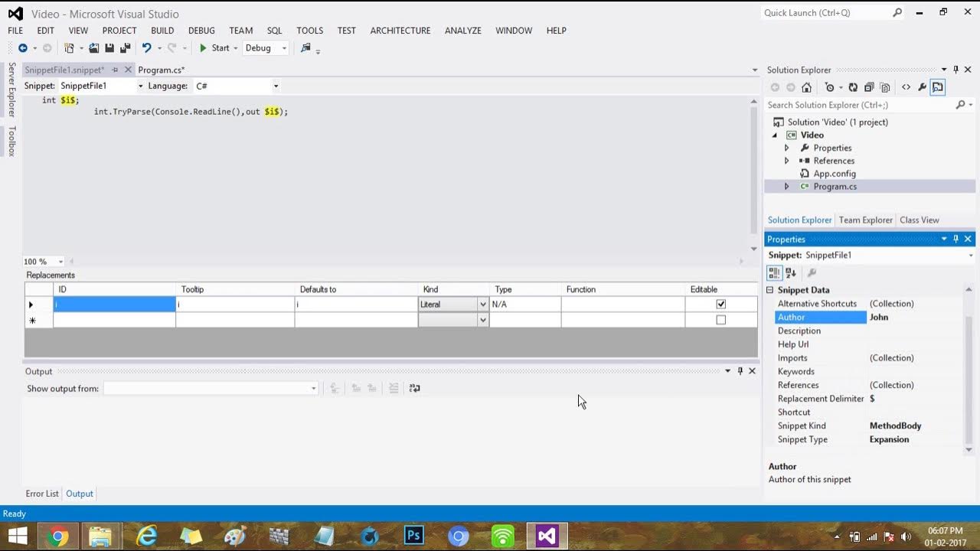Open the Snippet name dropdown

click(x=140, y=86)
